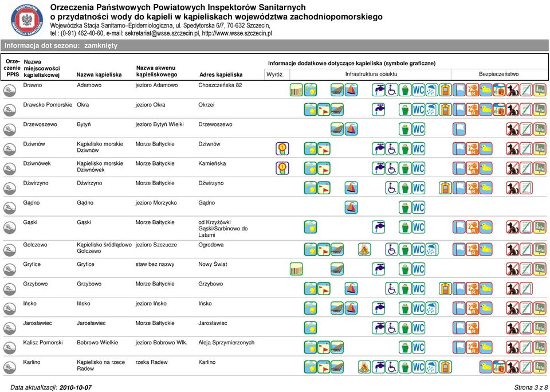Click the duck icon in the Karlino row

point(486,367)
